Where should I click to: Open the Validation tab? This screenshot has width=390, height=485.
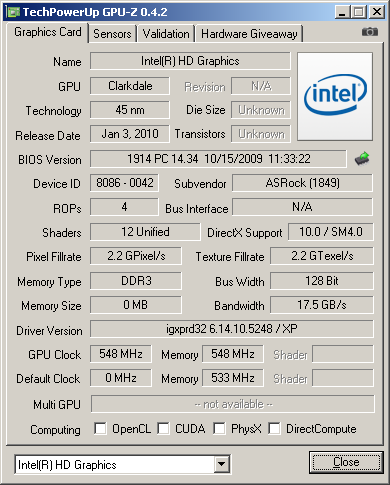coord(166,34)
